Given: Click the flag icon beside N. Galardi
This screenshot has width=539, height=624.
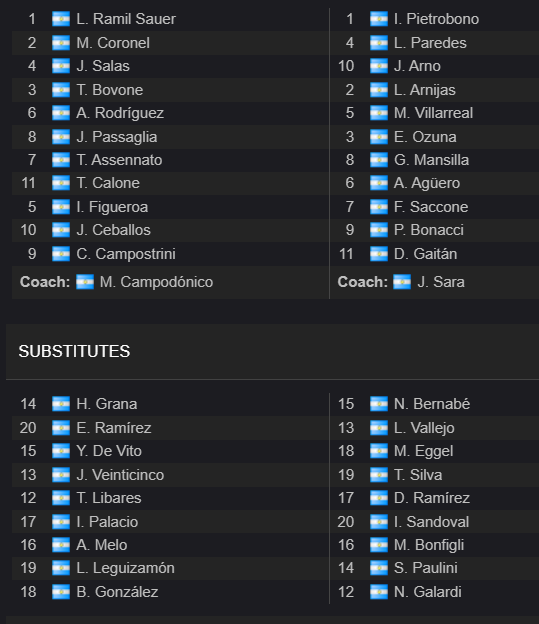Looking at the screenshot, I should click(x=379, y=592).
